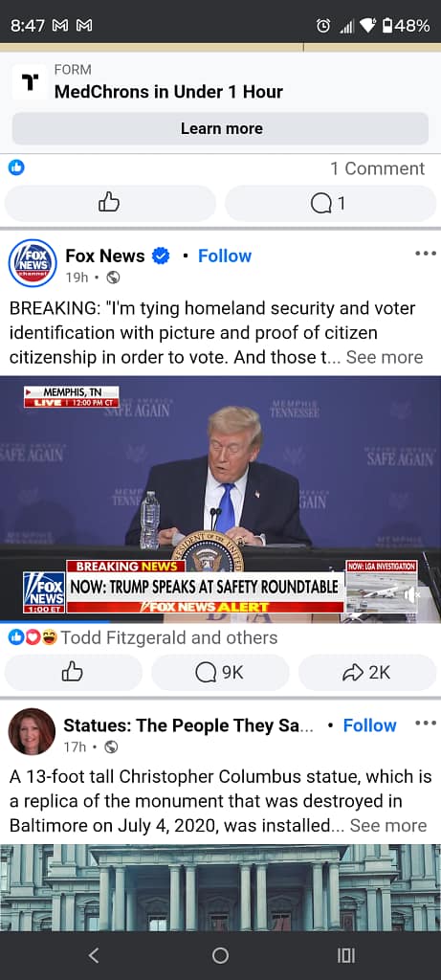Like the MedChrons ad post
Screen dimensions: 441x980
click(x=110, y=203)
